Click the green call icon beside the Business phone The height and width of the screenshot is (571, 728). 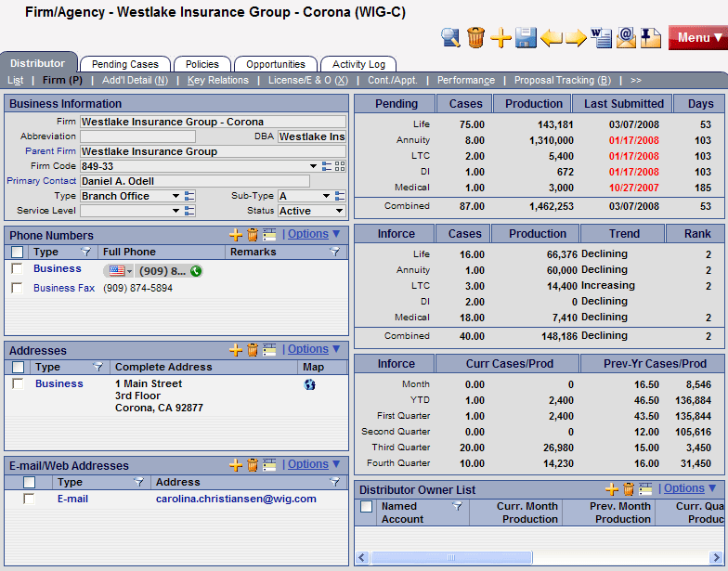coord(196,271)
